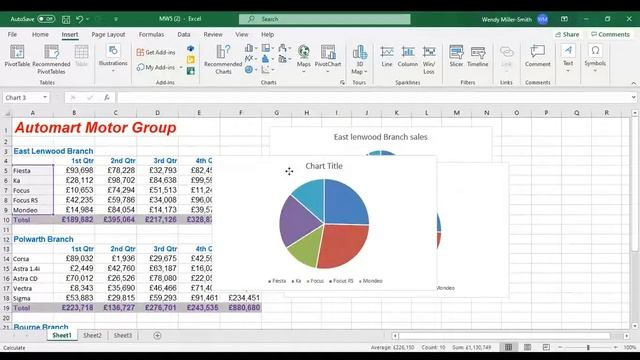
Task: Open Insert Statistic Chart
Action: [x=267, y=59]
